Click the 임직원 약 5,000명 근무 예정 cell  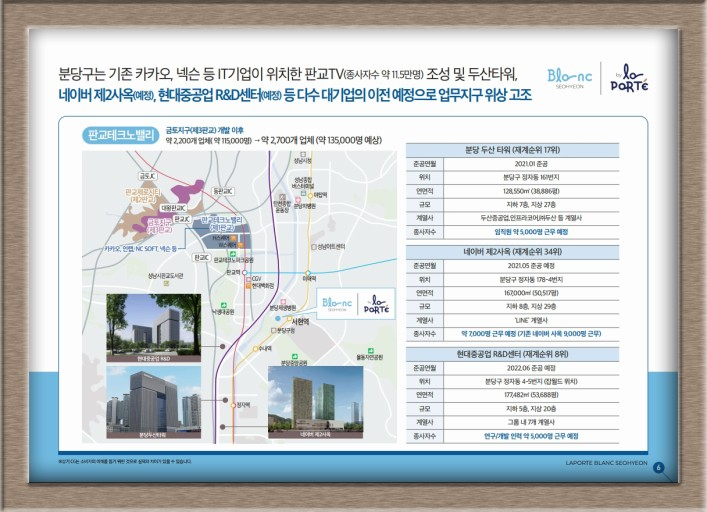click(x=531, y=232)
